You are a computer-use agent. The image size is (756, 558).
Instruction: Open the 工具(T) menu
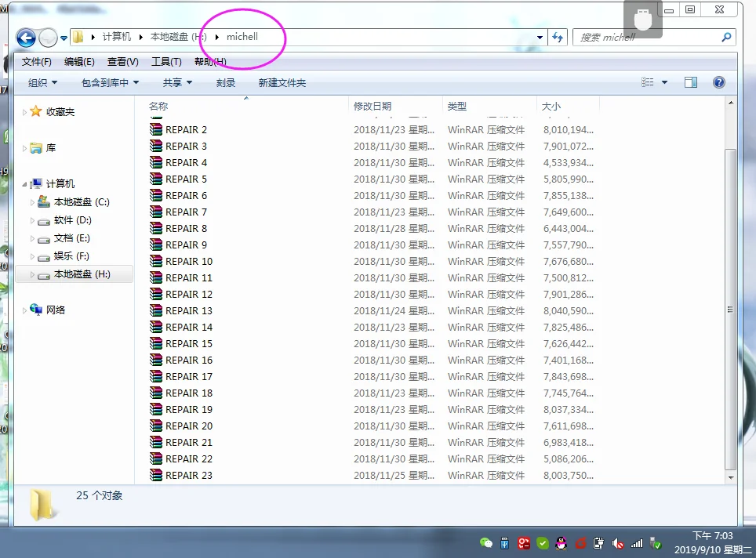(166, 62)
